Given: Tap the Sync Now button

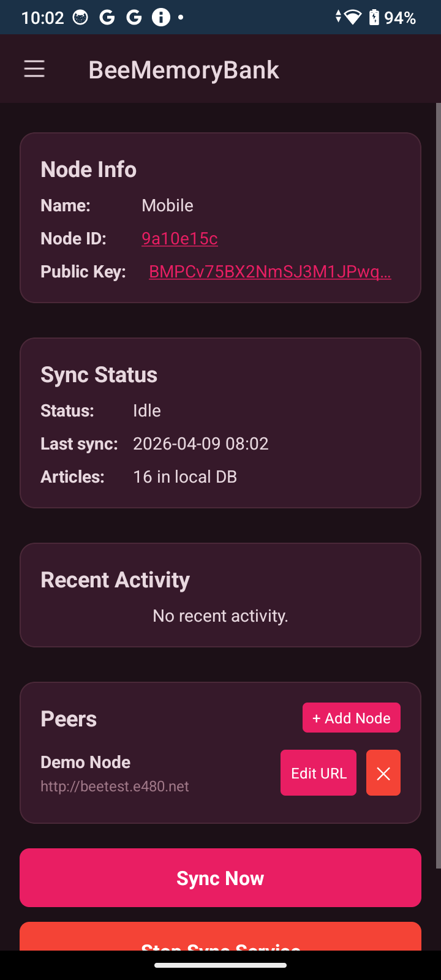Looking at the screenshot, I should point(221,878).
